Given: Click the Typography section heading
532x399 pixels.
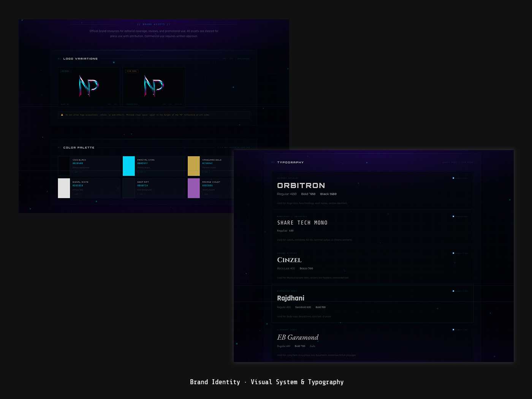Looking at the screenshot, I should click(x=290, y=162).
